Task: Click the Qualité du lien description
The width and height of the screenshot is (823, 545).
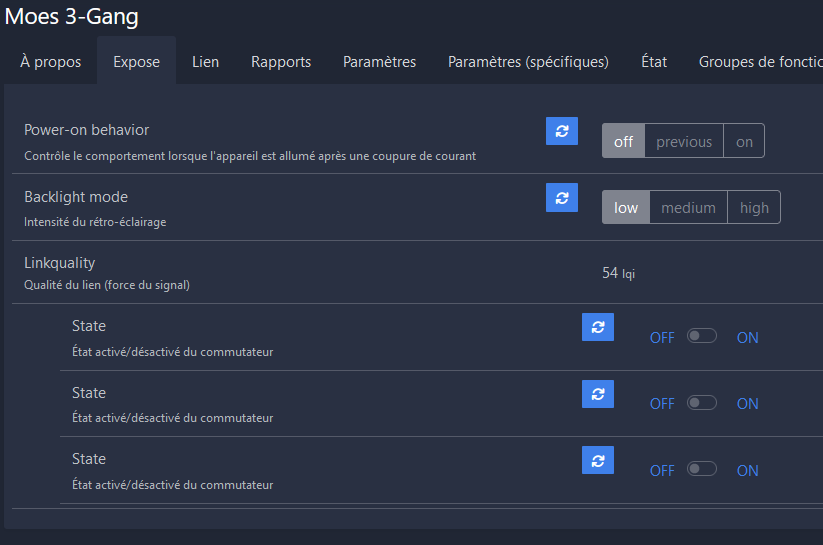Action: point(107,285)
